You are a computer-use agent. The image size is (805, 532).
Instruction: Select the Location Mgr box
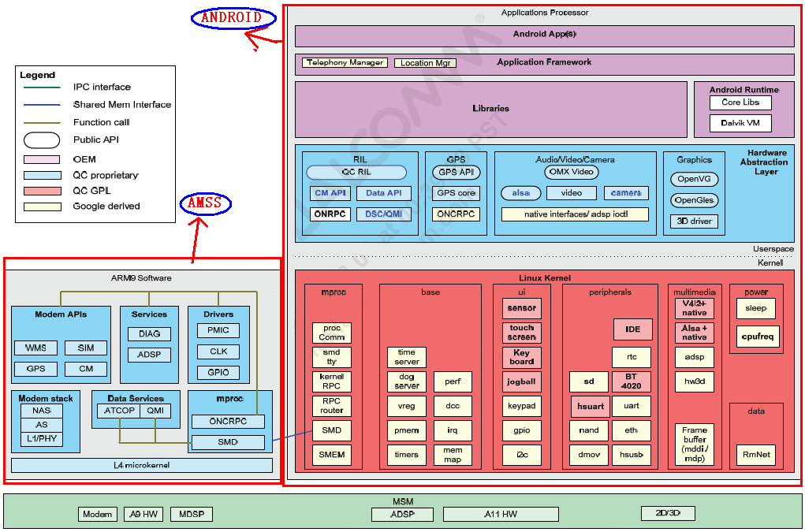point(425,63)
